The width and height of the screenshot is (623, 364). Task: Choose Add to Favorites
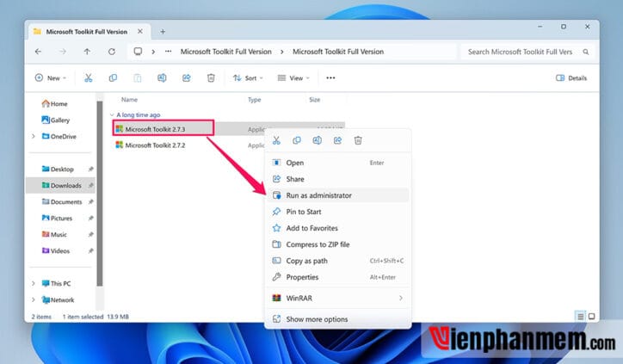(x=337, y=228)
